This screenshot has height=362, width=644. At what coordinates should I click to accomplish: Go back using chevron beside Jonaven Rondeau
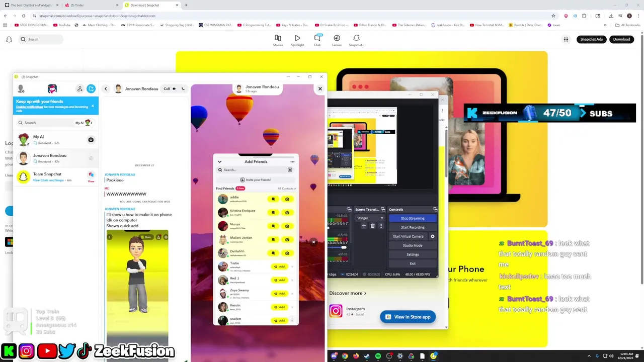106,88
